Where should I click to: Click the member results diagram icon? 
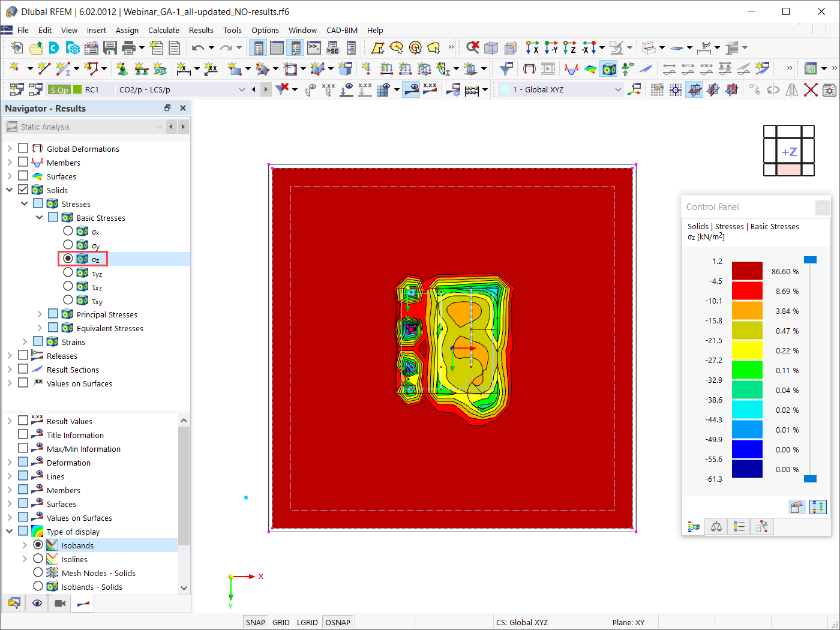[x=572, y=68]
